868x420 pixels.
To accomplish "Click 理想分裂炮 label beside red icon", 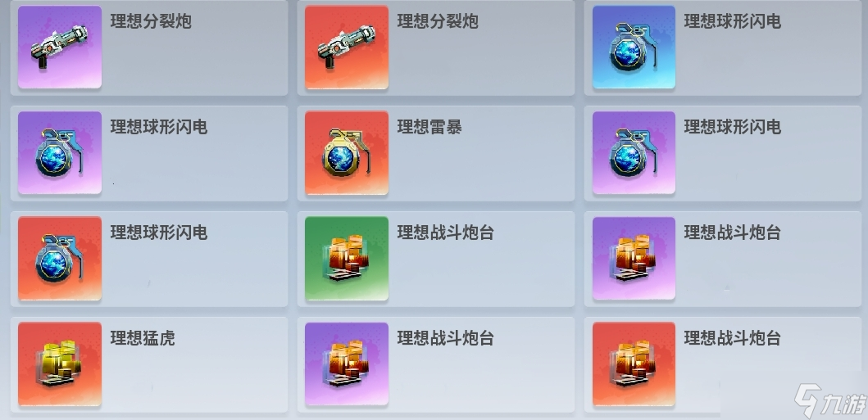I will click(438, 21).
